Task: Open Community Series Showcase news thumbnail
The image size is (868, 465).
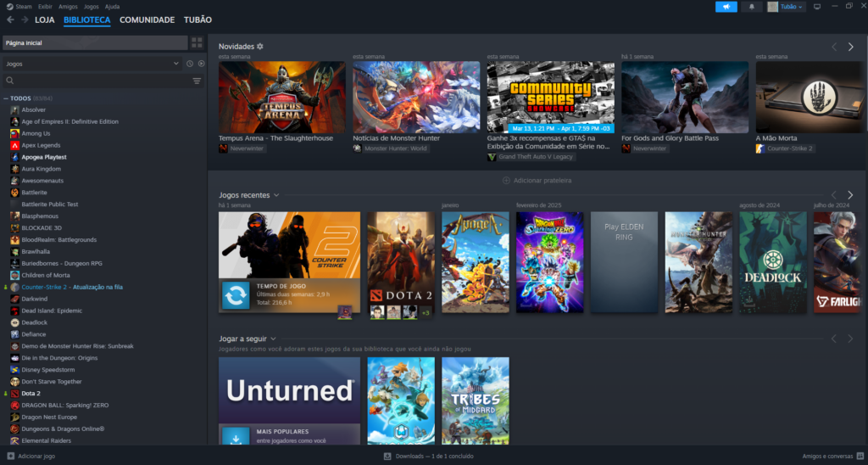Action: pos(550,97)
